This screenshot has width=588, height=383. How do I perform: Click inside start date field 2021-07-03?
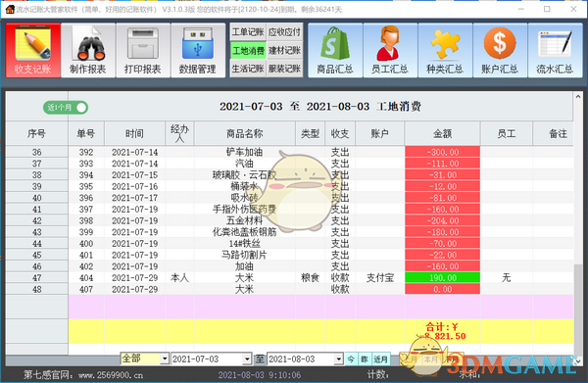pyautogui.click(x=207, y=359)
